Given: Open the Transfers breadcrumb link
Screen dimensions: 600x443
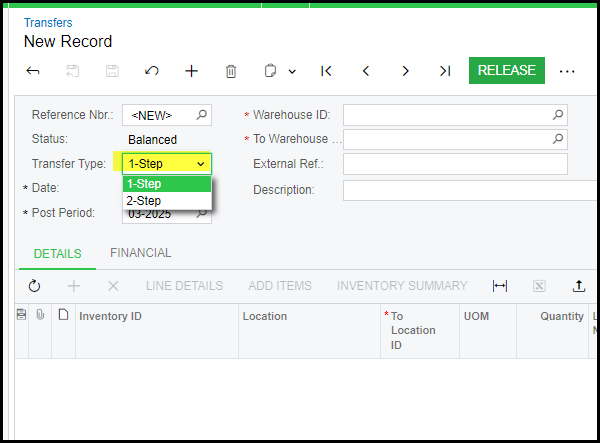Looking at the screenshot, I should click(48, 22).
